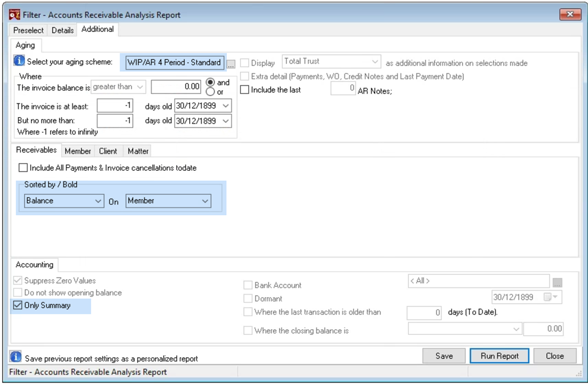Image resolution: width=588 pixels, height=384 pixels.
Task: Click the application icon in title bar
Action: coord(15,15)
